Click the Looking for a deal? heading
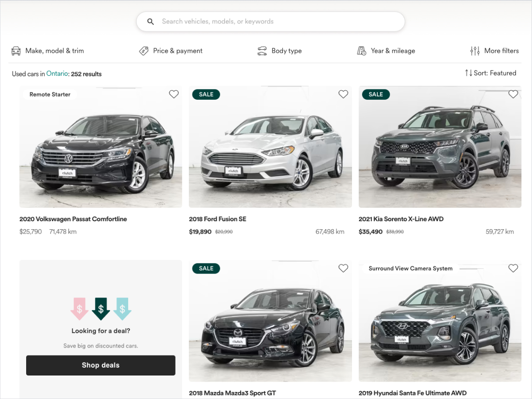 pos(101,331)
